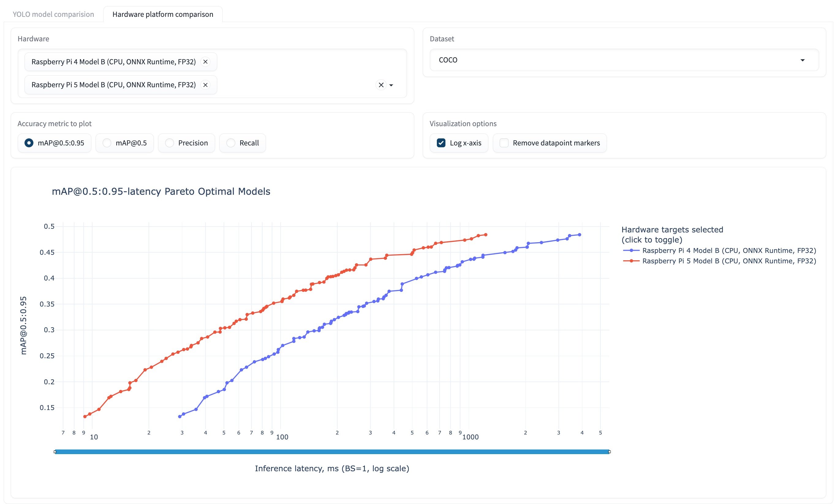The image size is (840, 504).
Task: Click the Raspberry Pi 5 Model B tag text
Action: [x=113, y=85]
